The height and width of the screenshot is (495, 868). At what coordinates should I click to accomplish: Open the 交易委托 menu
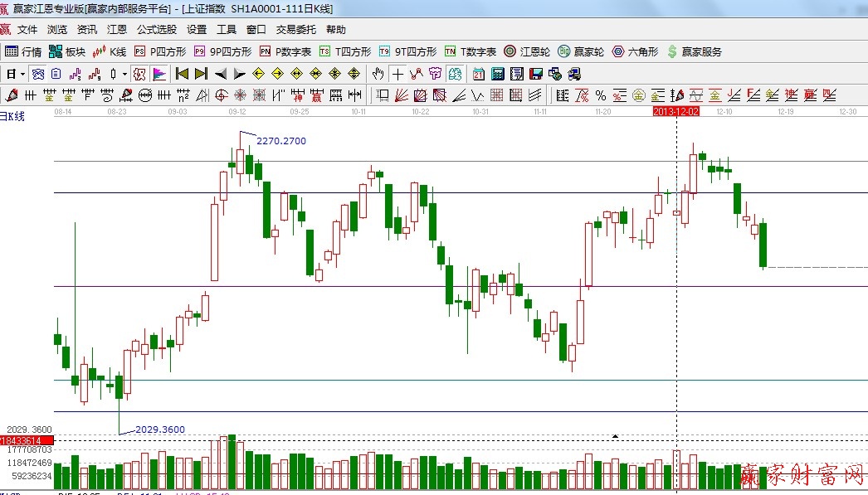click(295, 29)
